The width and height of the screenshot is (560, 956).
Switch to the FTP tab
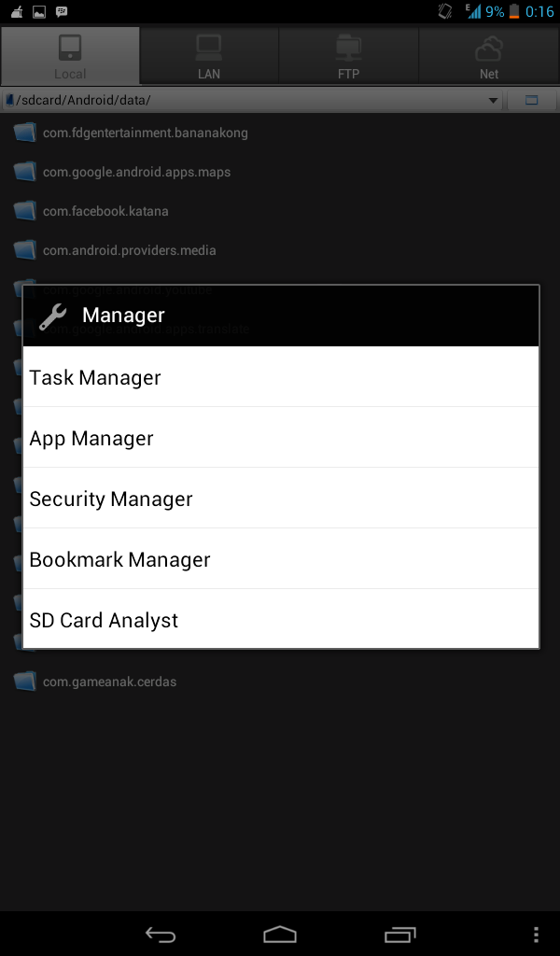[349, 55]
